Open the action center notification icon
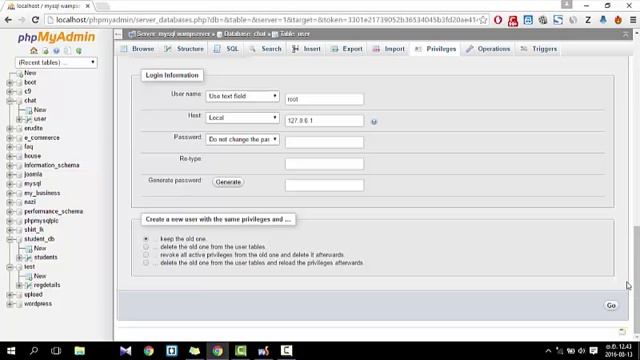 (x=594, y=351)
